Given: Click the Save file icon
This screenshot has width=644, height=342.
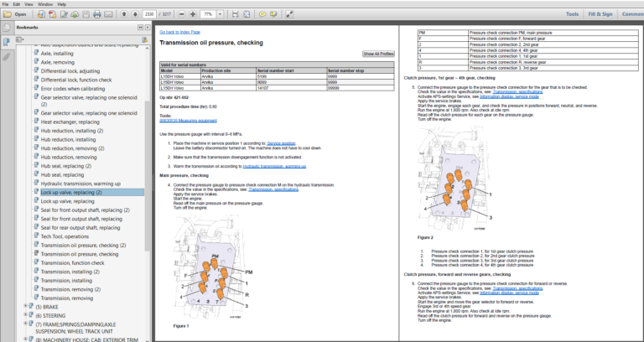Looking at the screenshot, I should [x=86, y=14].
